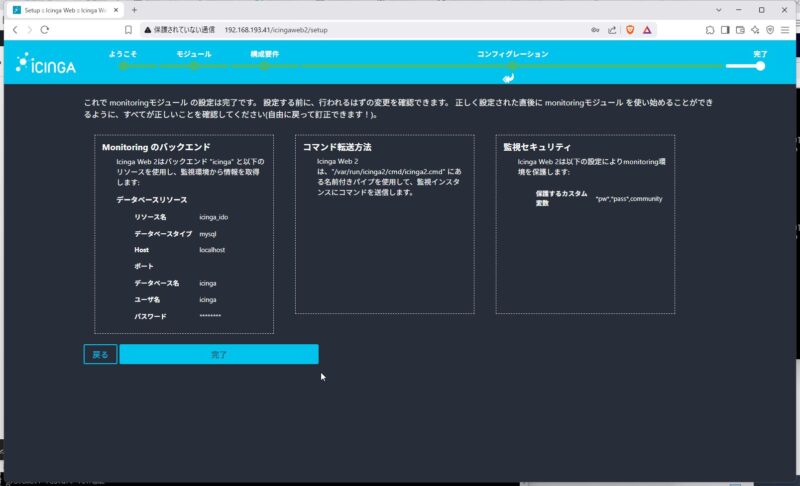800x486 pixels.
Task: Click the Leo AI sparkle icon
Action: (755, 30)
